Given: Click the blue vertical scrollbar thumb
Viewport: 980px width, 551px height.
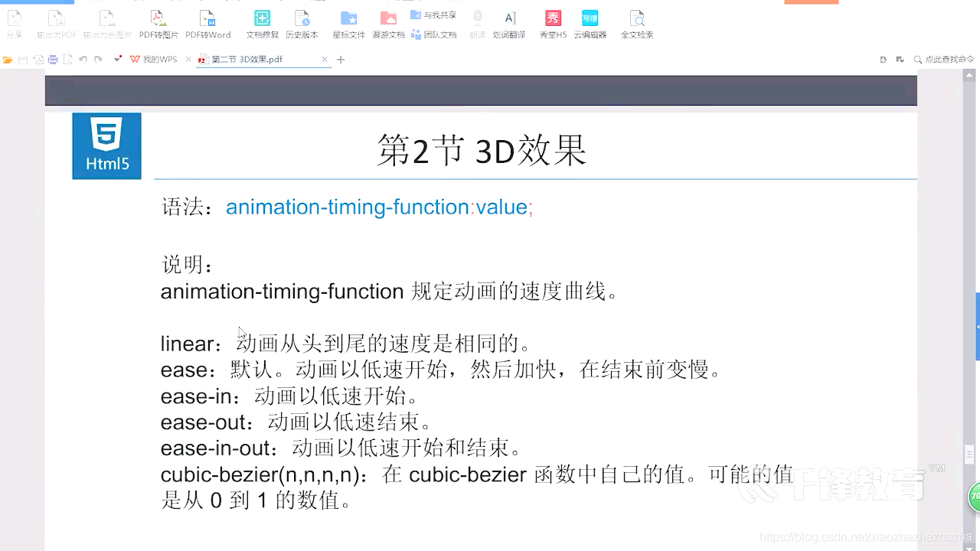Looking at the screenshot, I should (x=977, y=326).
